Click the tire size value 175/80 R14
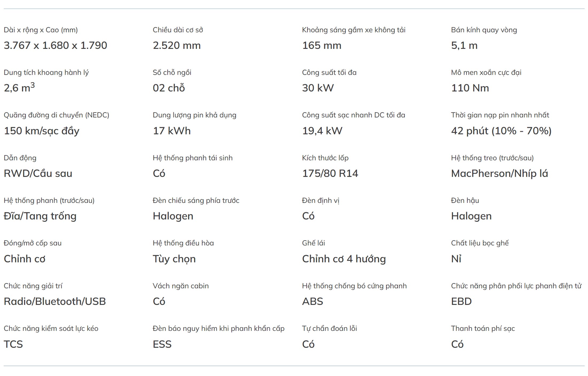This screenshot has width=588, height=376. [330, 174]
